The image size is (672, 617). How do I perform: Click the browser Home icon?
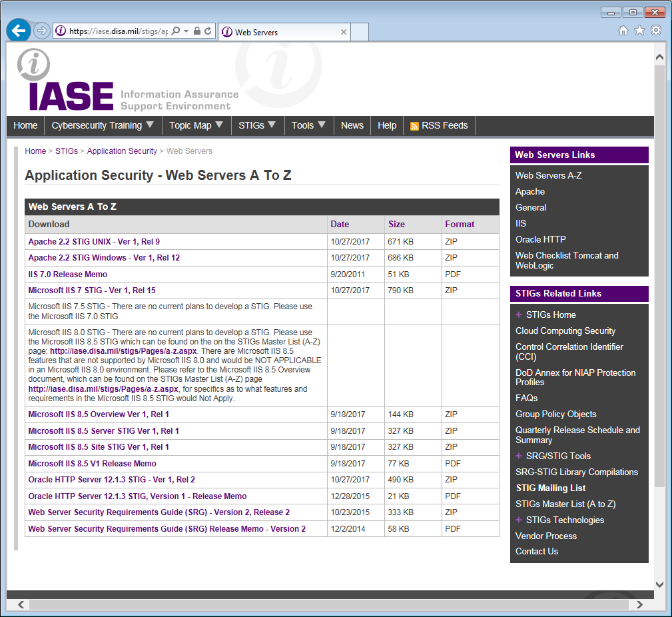click(623, 31)
